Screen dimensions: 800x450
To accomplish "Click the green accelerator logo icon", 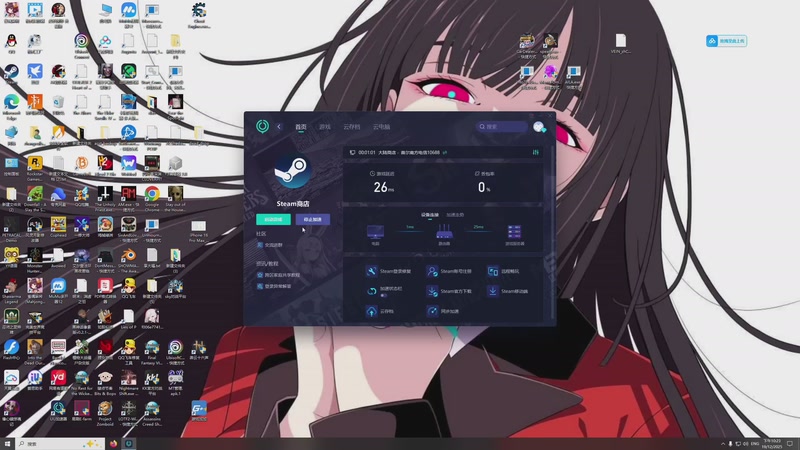I will 262,126.
